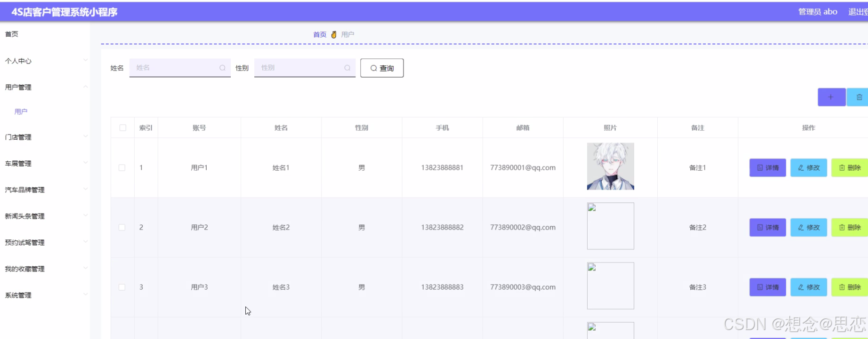Open 详情 for 用户3
Image resolution: width=868 pixels, height=339 pixels.
click(x=767, y=287)
